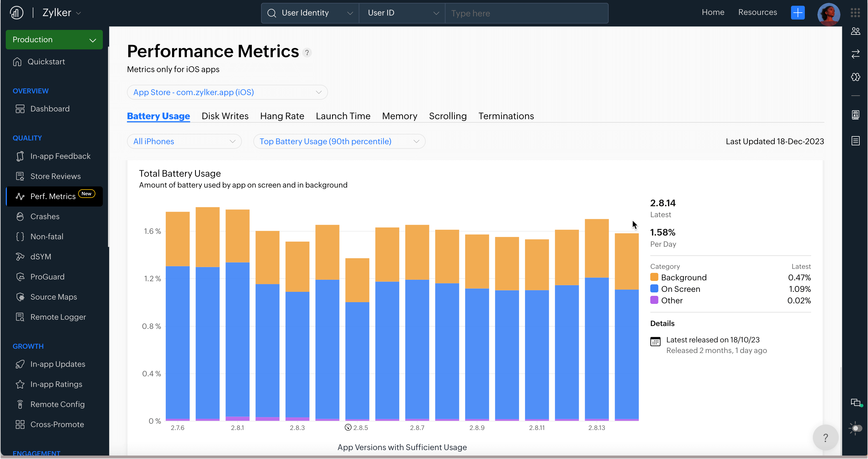The image size is (868, 459).
Task: Open the Source Maps sidebar item
Action: click(x=53, y=297)
